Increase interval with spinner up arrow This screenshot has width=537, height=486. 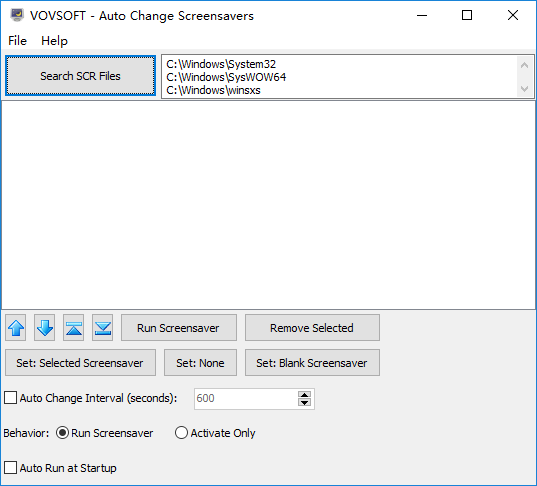[304, 395]
